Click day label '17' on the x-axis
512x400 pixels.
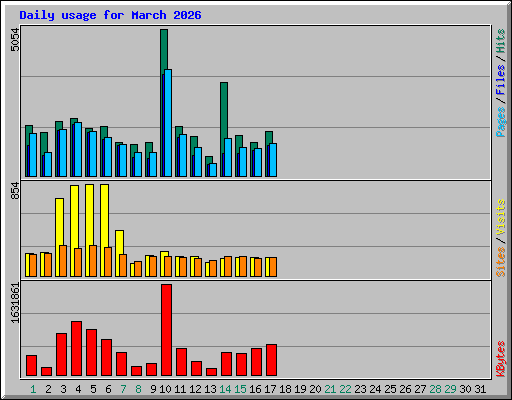point(270,389)
